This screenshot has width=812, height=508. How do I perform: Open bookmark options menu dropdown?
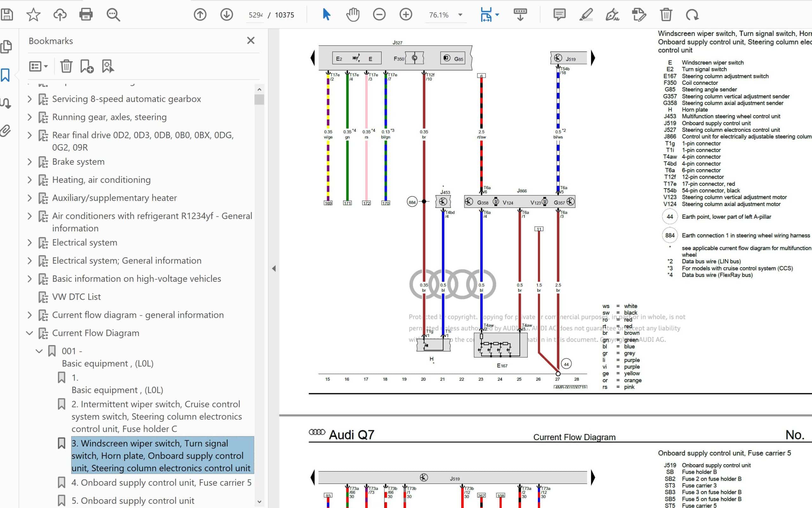pyautogui.click(x=38, y=66)
